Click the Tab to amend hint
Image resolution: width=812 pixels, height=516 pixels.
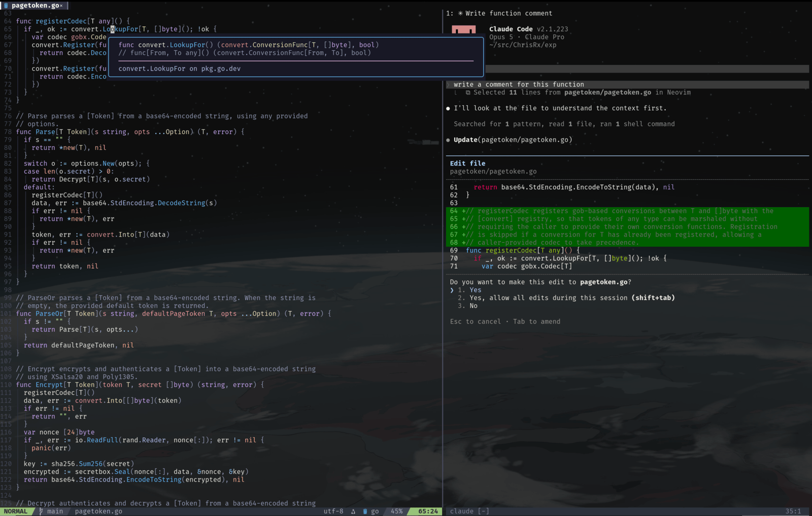537,321
